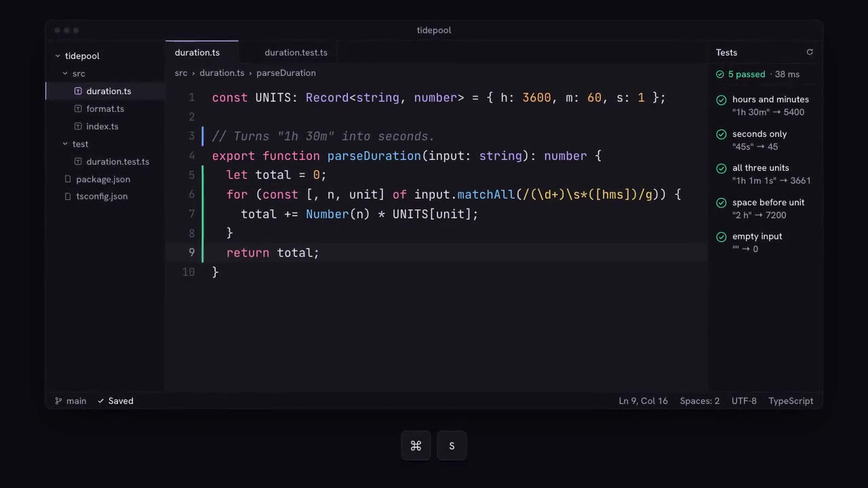Change the UTF-8 encoding in status bar
The image size is (868, 488).
(x=744, y=401)
